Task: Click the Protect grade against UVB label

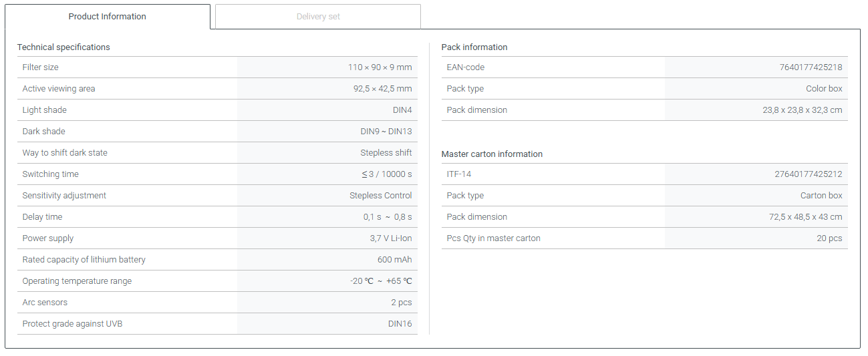Action: [72, 324]
